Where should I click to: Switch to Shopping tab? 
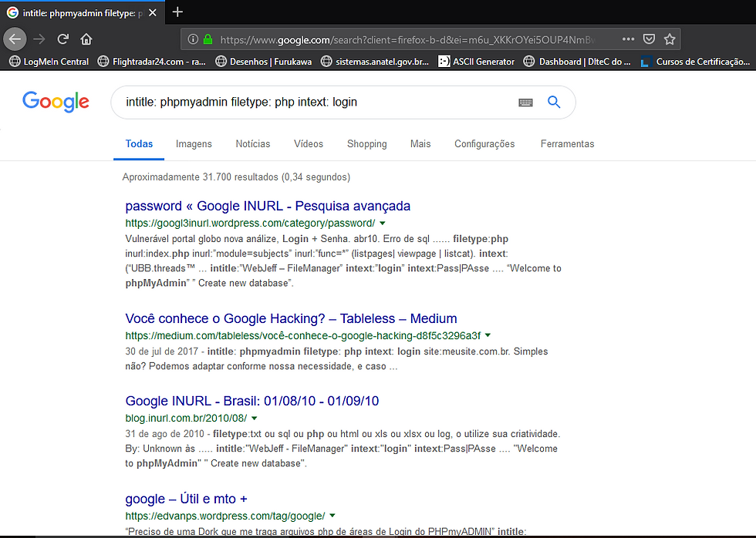tap(367, 144)
